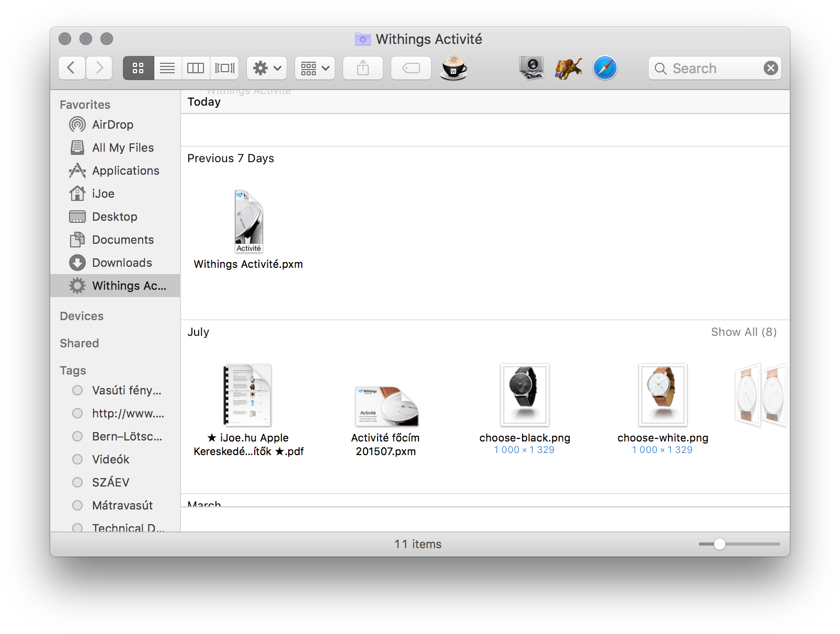Select Withings Ac... smart folder in sidebar

coord(115,286)
